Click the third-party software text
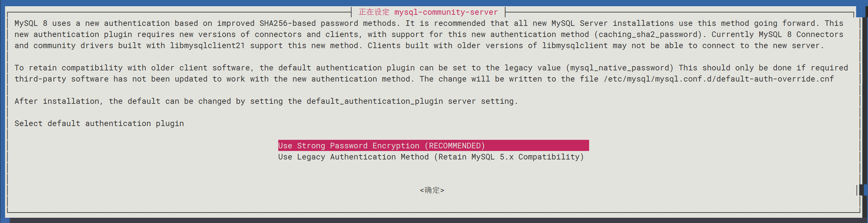Screen dimensions: 868x223 coord(61,79)
